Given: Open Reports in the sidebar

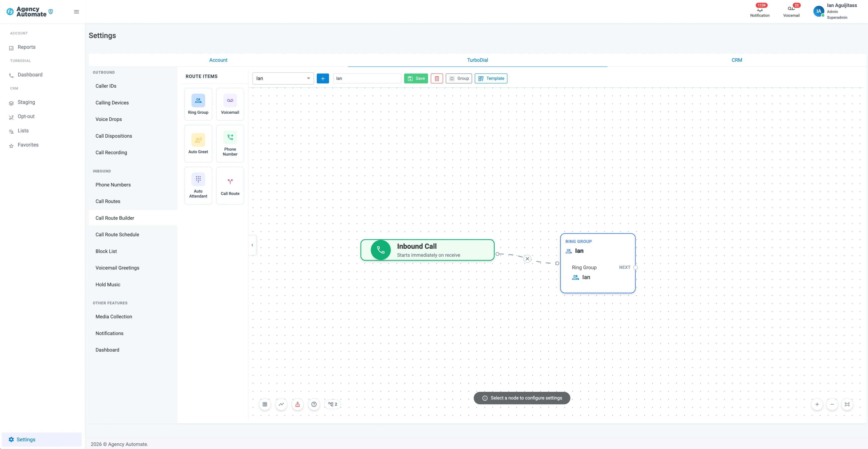Looking at the screenshot, I should click(x=26, y=47).
